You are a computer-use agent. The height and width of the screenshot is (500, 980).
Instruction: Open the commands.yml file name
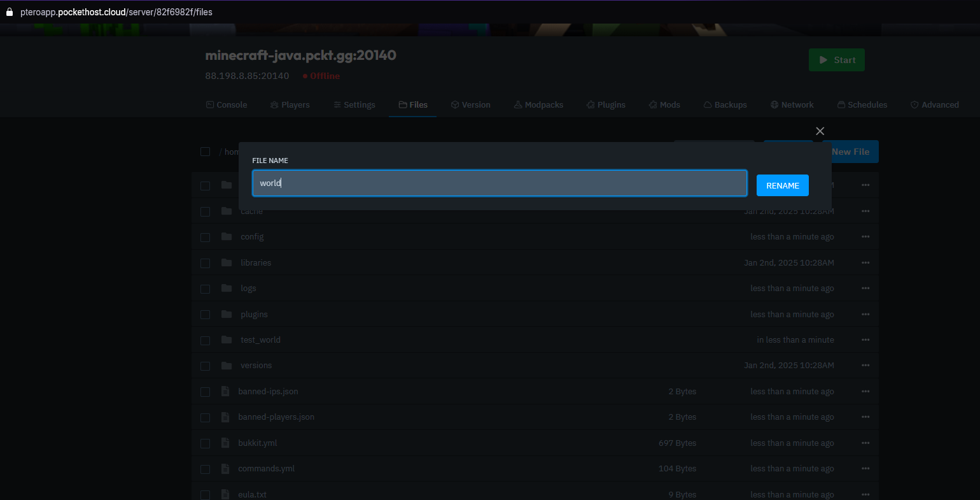(267, 469)
